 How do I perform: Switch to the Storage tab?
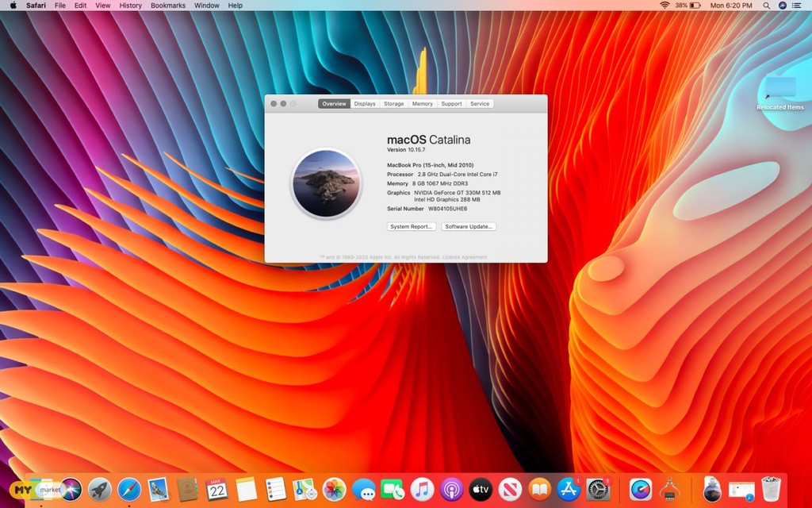393,104
